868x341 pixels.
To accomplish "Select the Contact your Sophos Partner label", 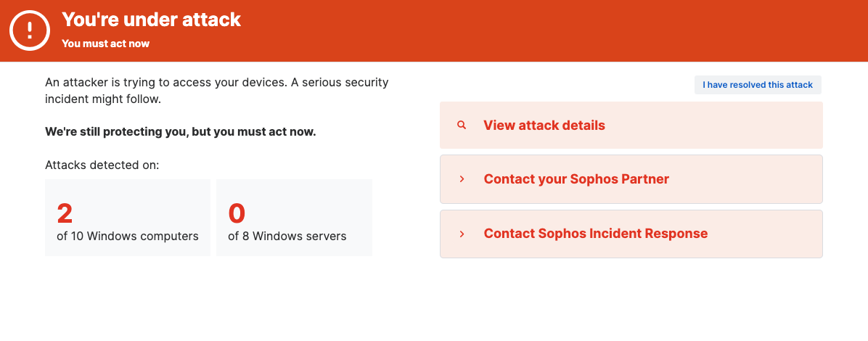I will pos(576,179).
